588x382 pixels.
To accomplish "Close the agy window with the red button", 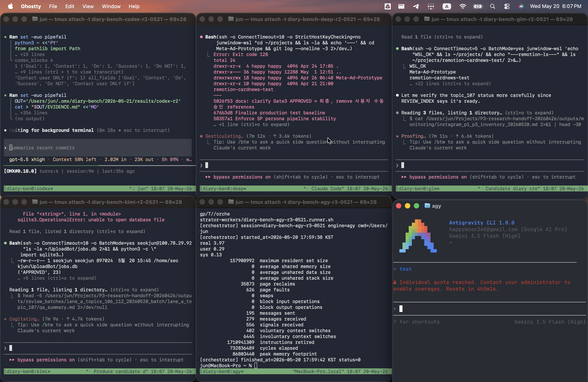I will [398, 206].
